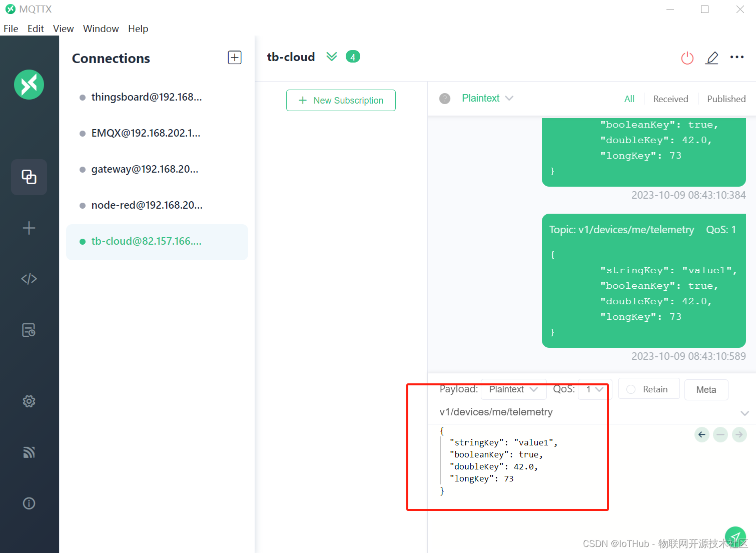Open the Help/feed icon in sidebar

click(x=29, y=452)
